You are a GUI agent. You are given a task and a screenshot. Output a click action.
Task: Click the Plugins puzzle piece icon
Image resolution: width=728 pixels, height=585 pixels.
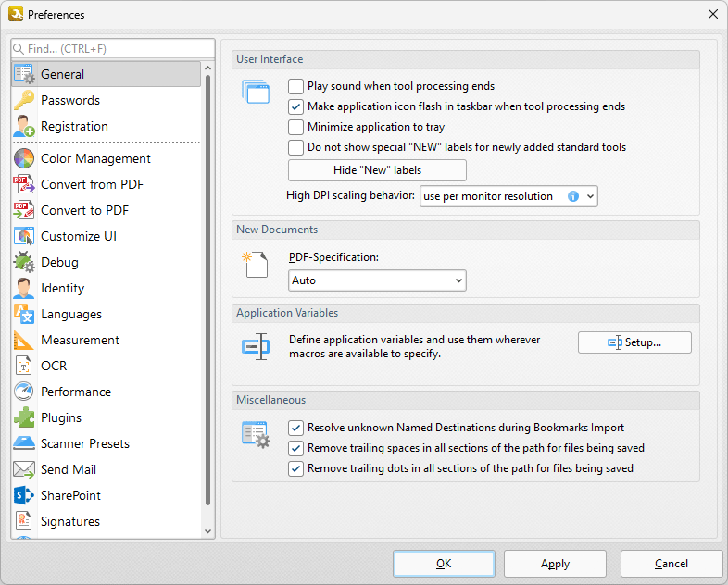coord(24,418)
